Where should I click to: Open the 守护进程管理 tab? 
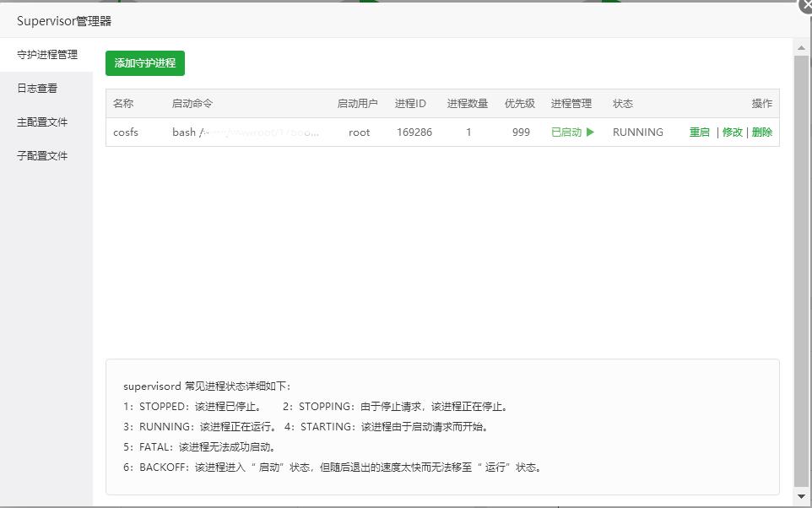point(46,54)
